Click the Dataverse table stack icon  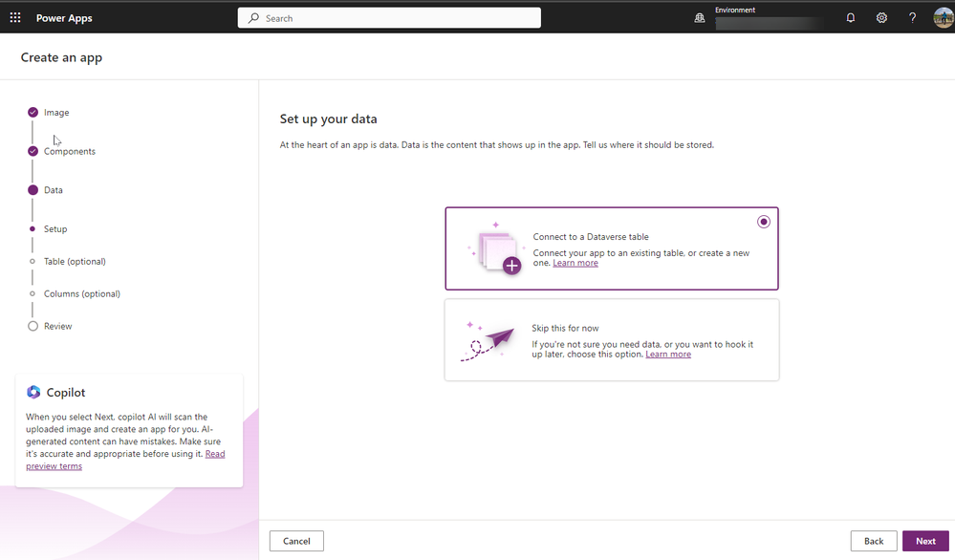click(496, 248)
